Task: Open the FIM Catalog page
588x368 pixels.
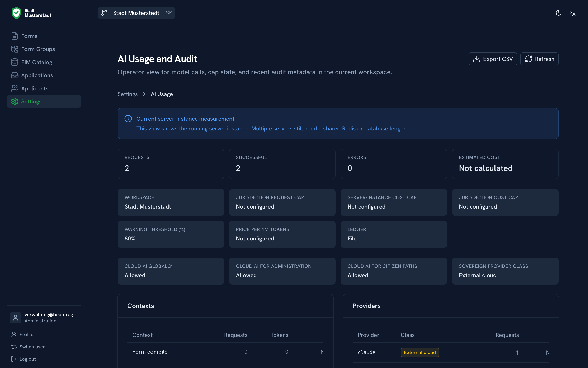Action: (x=44, y=62)
